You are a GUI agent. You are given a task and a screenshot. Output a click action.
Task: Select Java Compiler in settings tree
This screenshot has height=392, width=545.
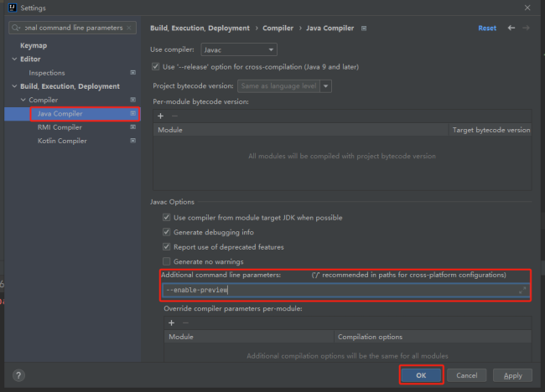(60, 114)
